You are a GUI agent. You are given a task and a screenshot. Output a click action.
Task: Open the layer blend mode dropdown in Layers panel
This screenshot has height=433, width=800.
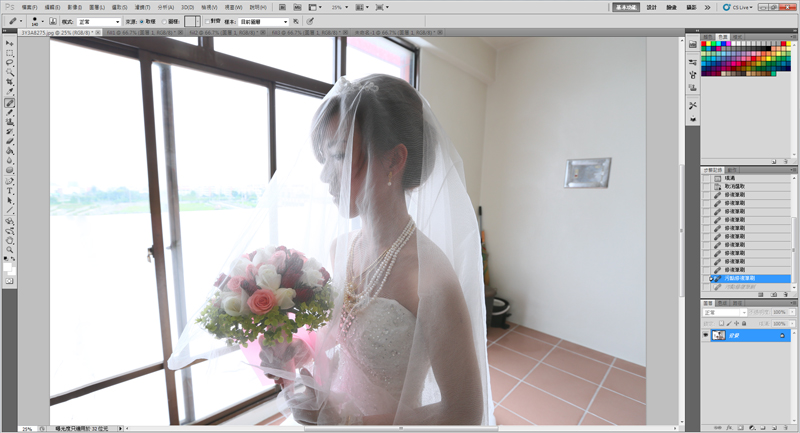pos(725,312)
